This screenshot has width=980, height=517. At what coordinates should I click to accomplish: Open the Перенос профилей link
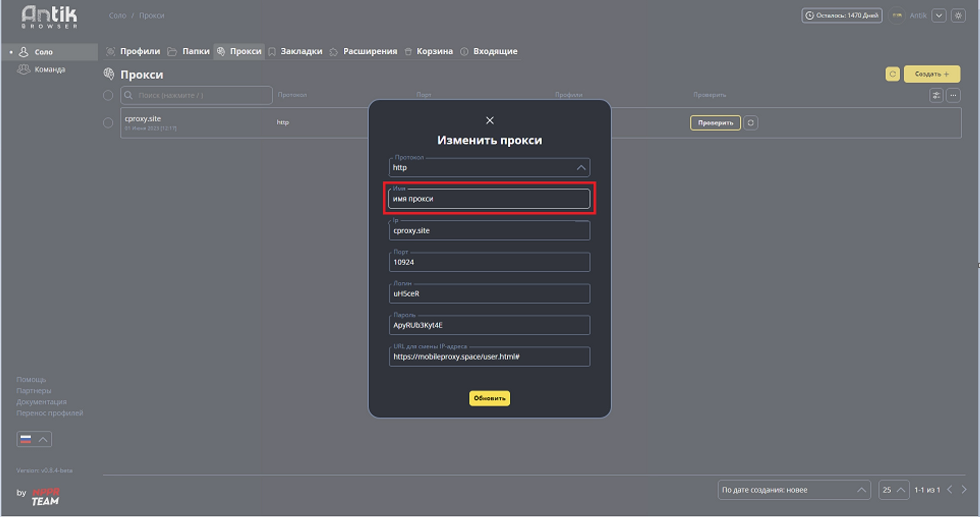coord(50,413)
